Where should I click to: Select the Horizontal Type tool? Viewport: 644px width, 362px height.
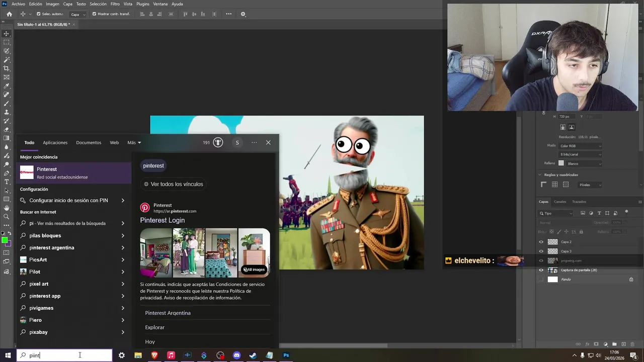click(7, 182)
